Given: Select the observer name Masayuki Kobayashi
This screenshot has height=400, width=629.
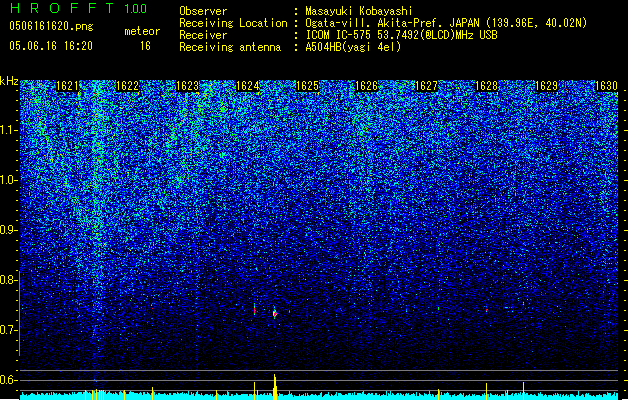Looking at the screenshot, I should [359, 11].
